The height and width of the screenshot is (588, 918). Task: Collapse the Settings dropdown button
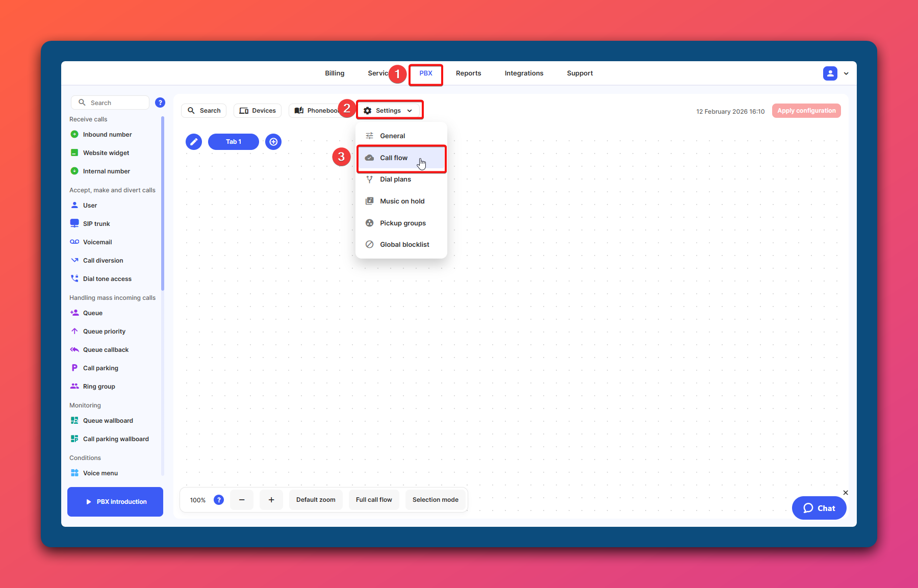[389, 111]
